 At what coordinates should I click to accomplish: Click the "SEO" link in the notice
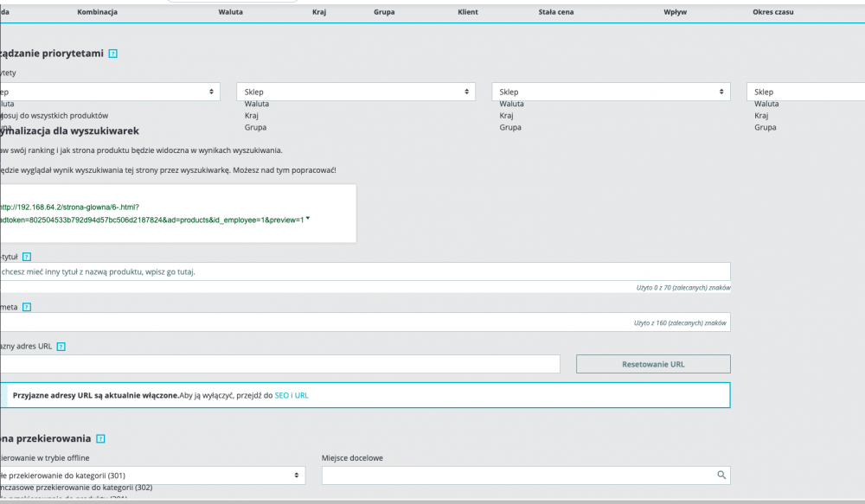(x=280, y=395)
